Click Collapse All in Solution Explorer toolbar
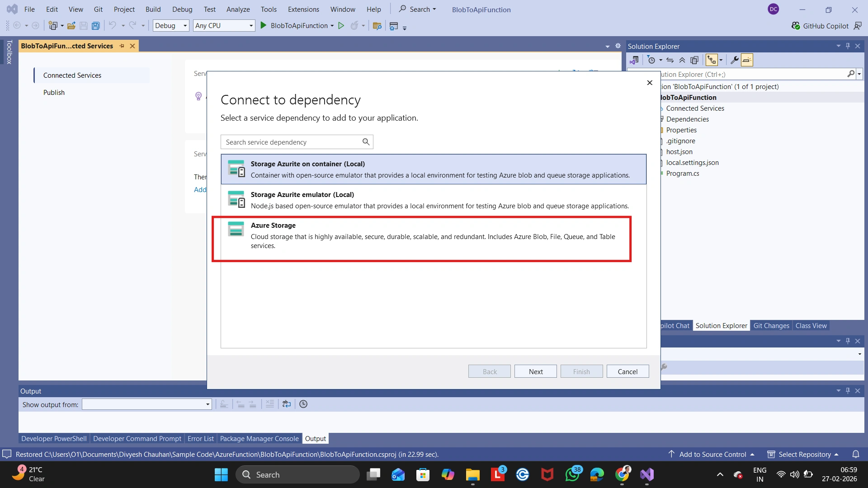Screen dimensions: 868x488 coord(682,60)
